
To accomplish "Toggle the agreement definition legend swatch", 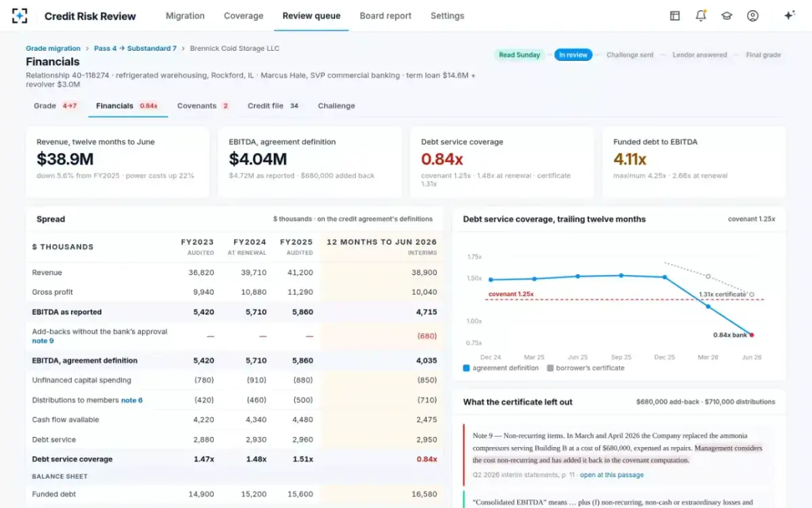I will 466,368.
